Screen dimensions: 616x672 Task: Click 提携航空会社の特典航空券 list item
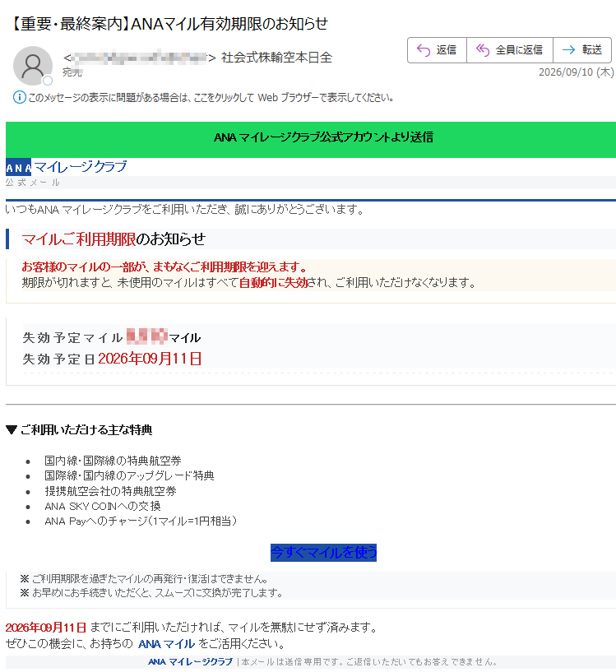click(110, 491)
